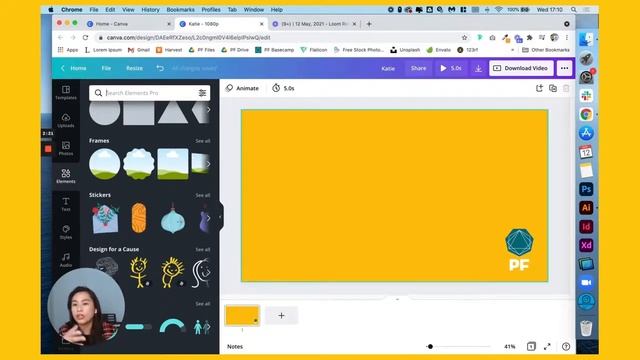Add a new page with plus button

(x=281, y=316)
